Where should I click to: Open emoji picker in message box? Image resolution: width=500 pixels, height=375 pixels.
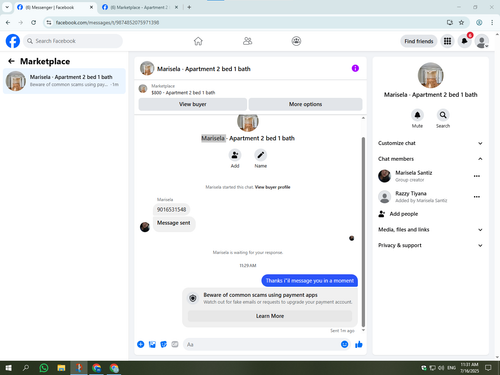345,344
